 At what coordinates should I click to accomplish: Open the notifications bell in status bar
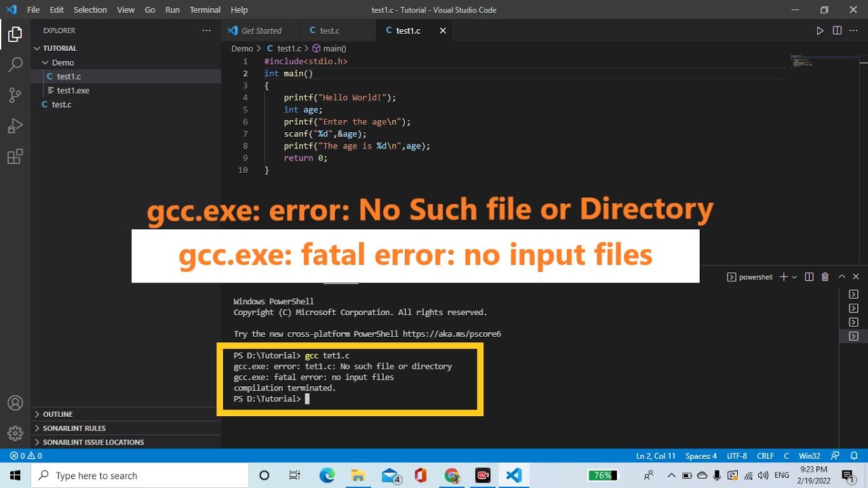853,456
